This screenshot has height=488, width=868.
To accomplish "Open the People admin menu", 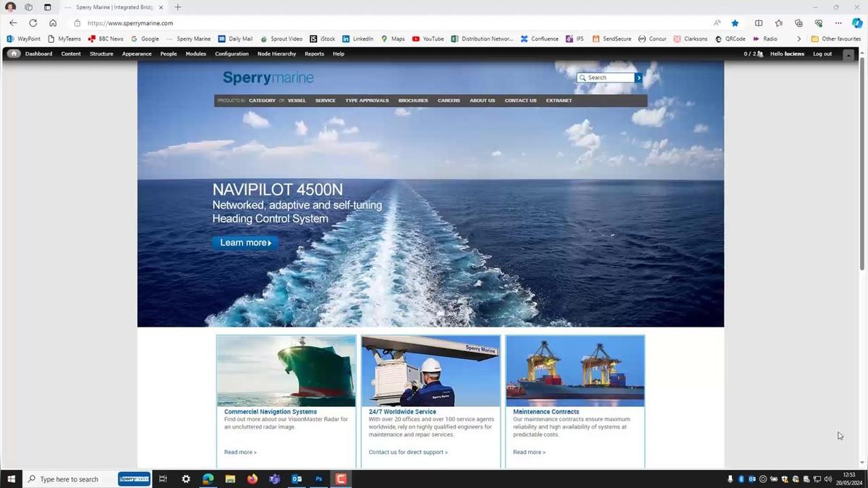I will [x=169, y=54].
